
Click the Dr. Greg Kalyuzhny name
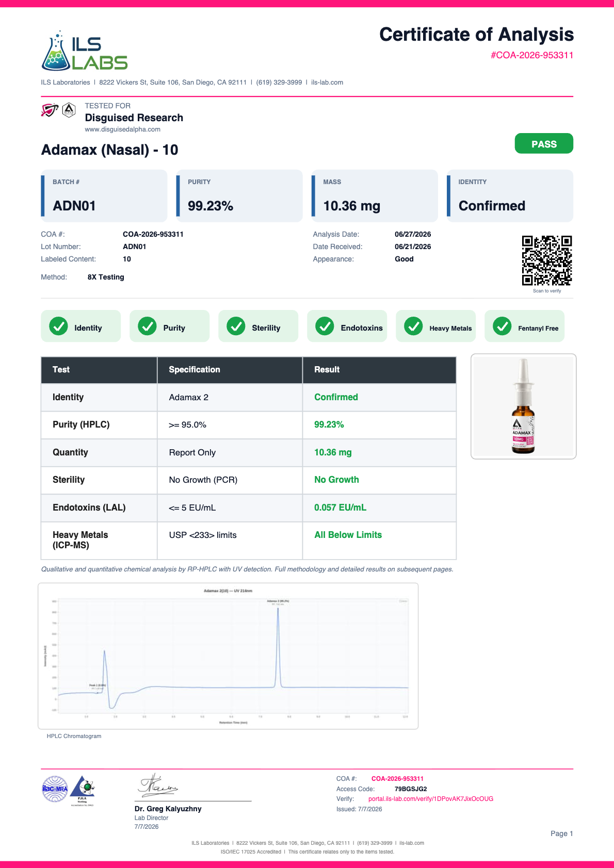[x=168, y=809]
